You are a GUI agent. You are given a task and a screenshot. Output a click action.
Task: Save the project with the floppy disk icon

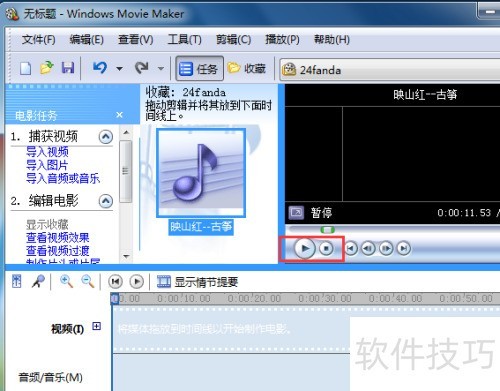(68, 68)
